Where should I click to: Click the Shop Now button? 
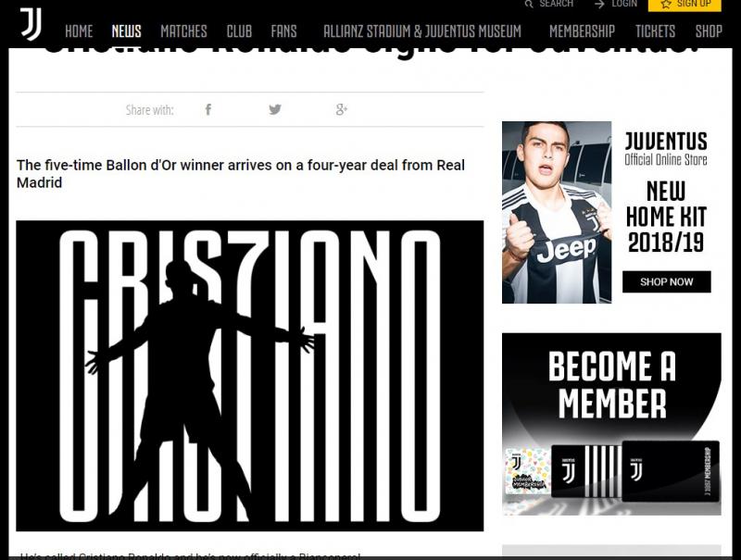(x=666, y=282)
